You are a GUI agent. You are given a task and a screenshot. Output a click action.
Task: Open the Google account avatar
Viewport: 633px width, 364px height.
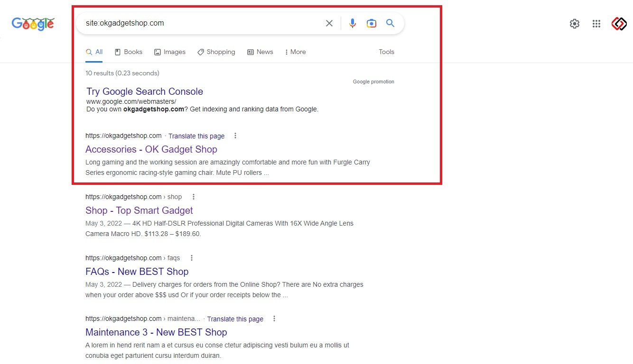point(619,24)
